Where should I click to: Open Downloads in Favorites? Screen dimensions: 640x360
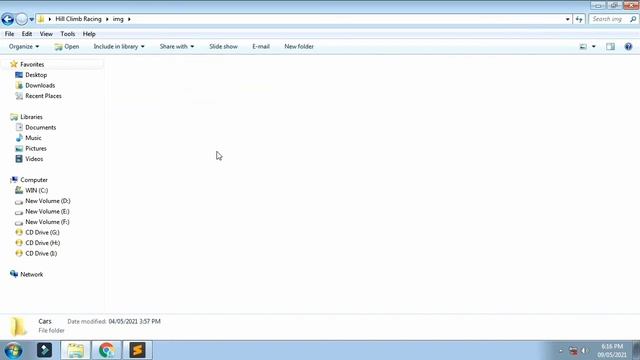40,86
